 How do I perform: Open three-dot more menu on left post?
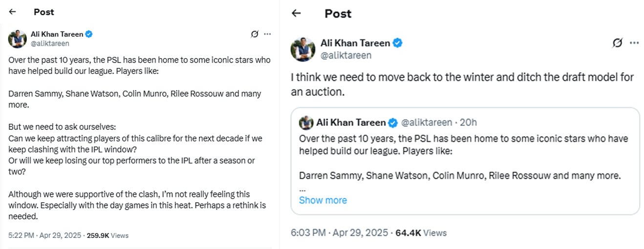tap(267, 34)
